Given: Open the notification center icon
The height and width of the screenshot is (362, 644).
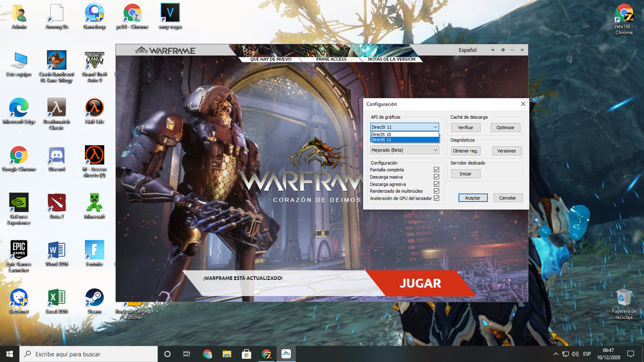Looking at the screenshot, I should pyautogui.click(x=631, y=354).
